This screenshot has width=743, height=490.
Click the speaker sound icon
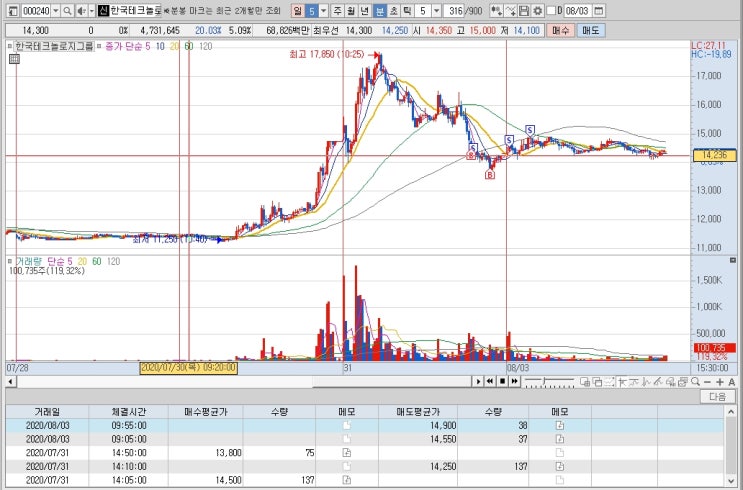tap(81, 10)
